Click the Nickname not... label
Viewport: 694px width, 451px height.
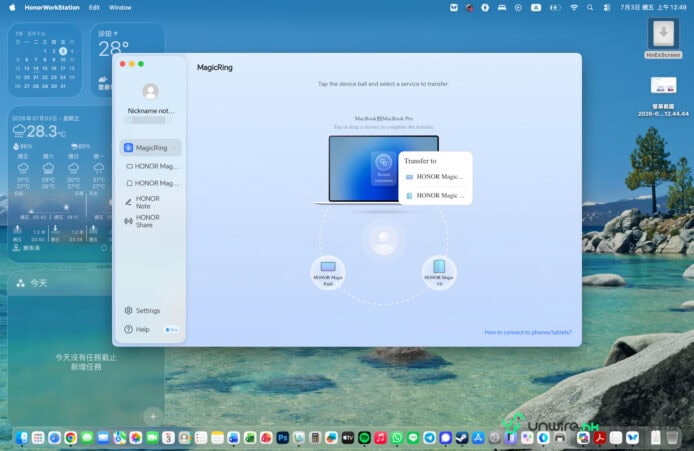pyautogui.click(x=151, y=111)
